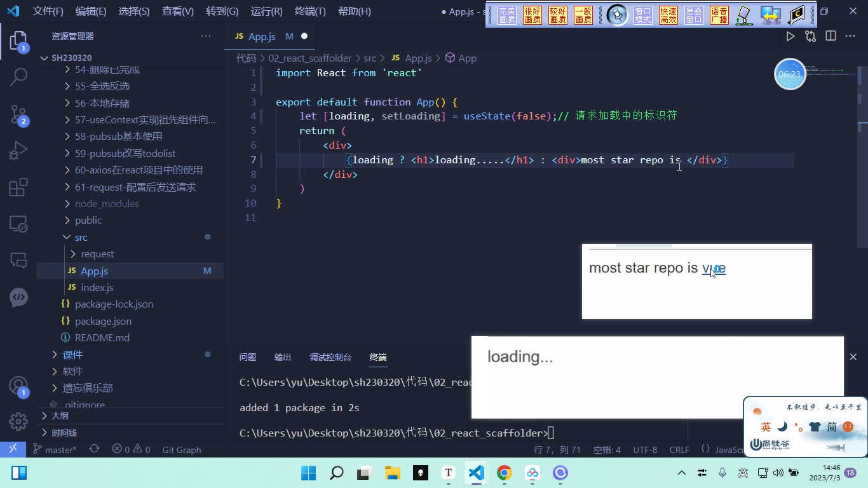Click the Open Changes compare icon

(810, 36)
